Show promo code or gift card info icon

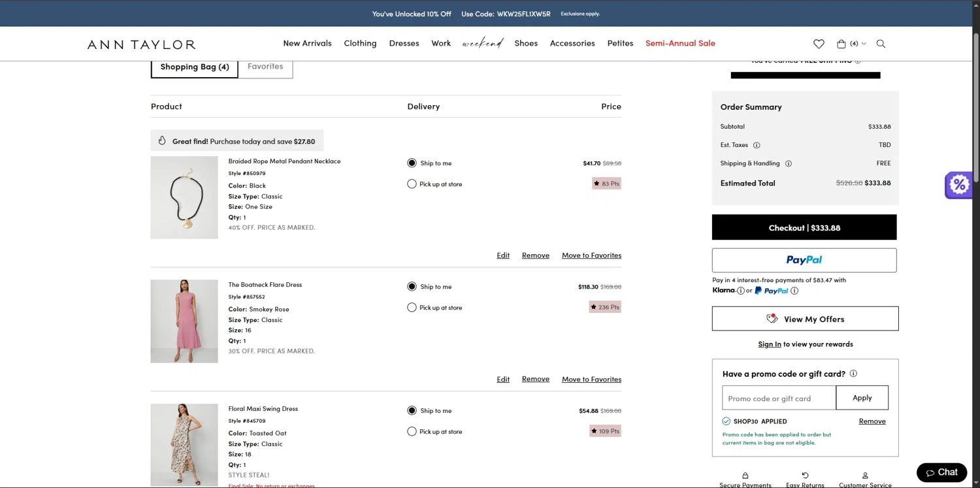pyautogui.click(x=853, y=374)
